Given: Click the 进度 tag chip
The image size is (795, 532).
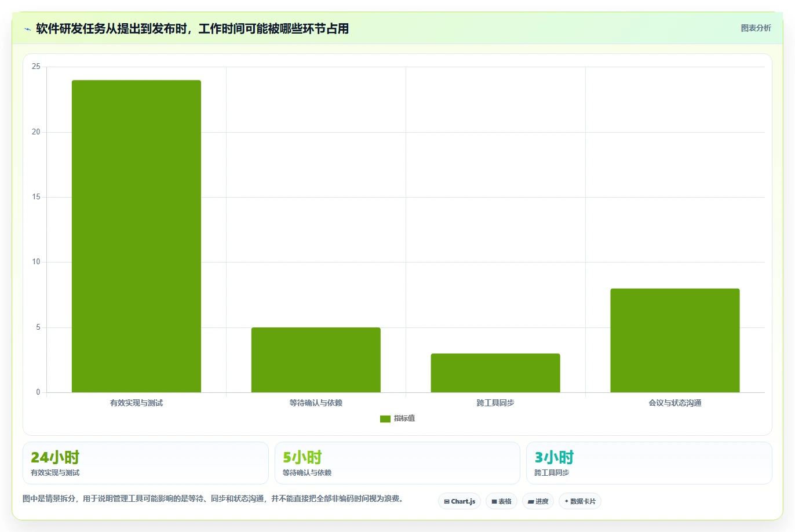Looking at the screenshot, I should [538, 501].
